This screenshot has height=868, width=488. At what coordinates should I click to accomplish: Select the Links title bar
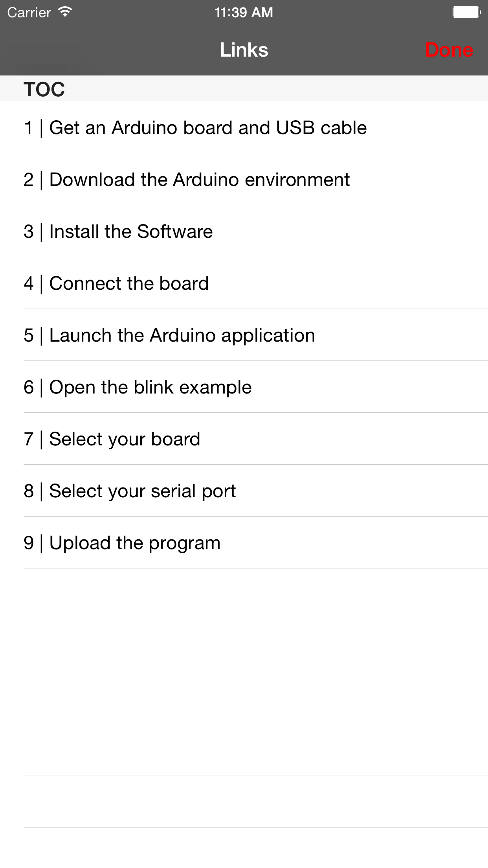[x=244, y=50]
